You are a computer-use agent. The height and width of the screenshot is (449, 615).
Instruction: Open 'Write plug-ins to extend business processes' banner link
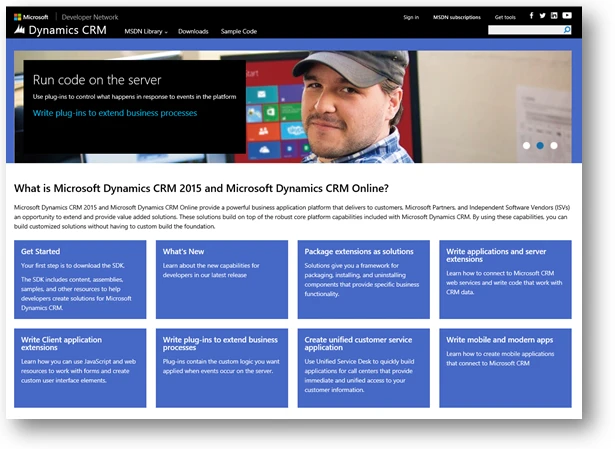(115, 113)
